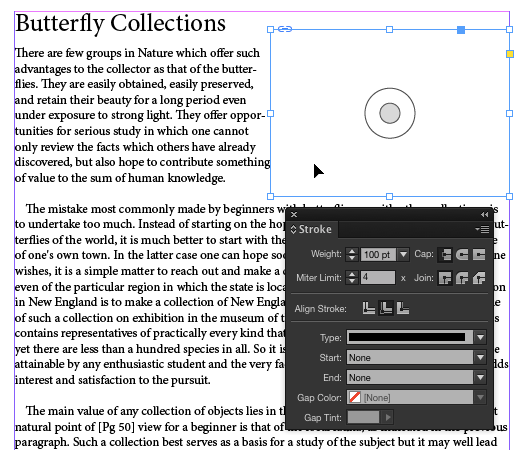Click the Gap Tint field
The width and height of the screenshot is (527, 450).
tap(364, 417)
